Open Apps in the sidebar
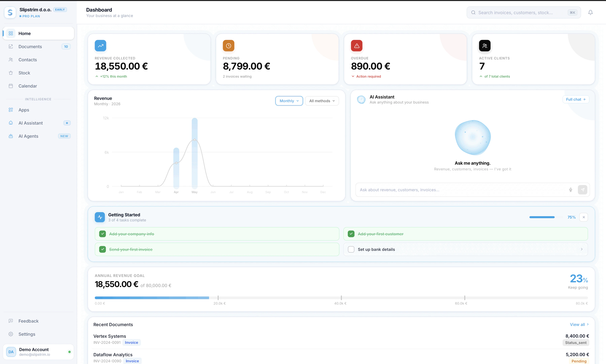 38,110
